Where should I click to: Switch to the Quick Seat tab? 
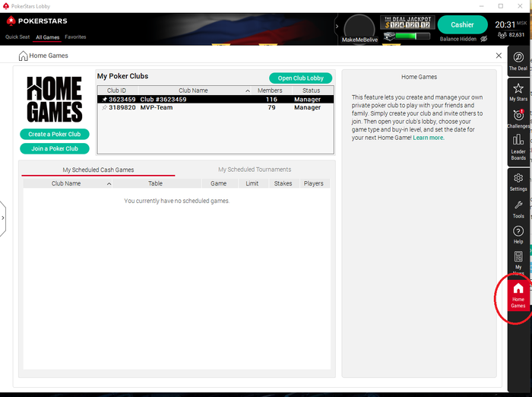17,37
